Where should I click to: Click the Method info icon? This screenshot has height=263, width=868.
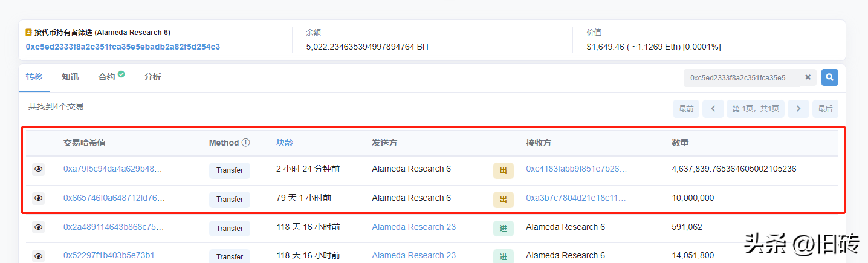[x=245, y=143]
